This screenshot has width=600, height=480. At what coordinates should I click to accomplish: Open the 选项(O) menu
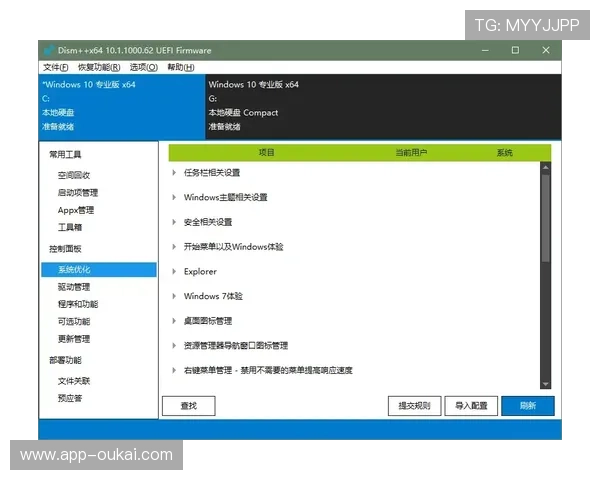click(143, 67)
